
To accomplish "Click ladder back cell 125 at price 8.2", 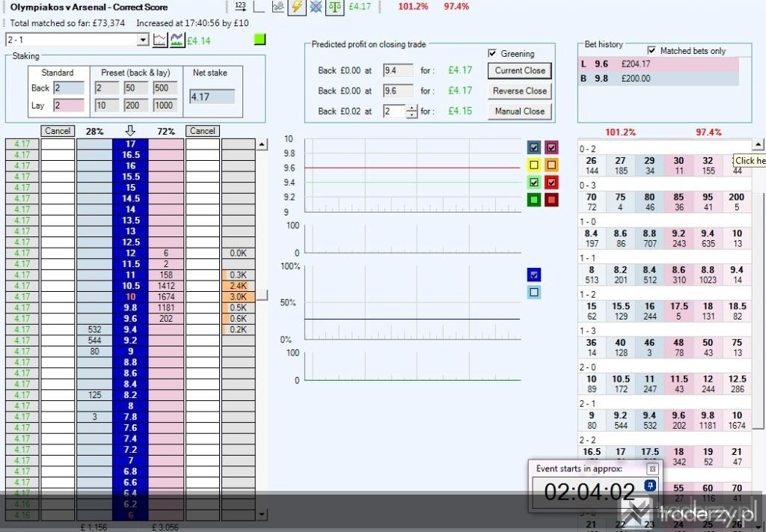I will point(94,395).
